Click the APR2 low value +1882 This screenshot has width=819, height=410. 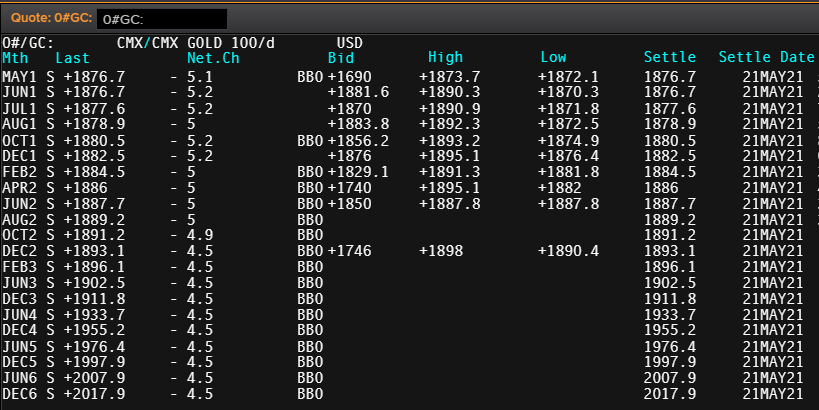pyautogui.click(x=558, y=187)
